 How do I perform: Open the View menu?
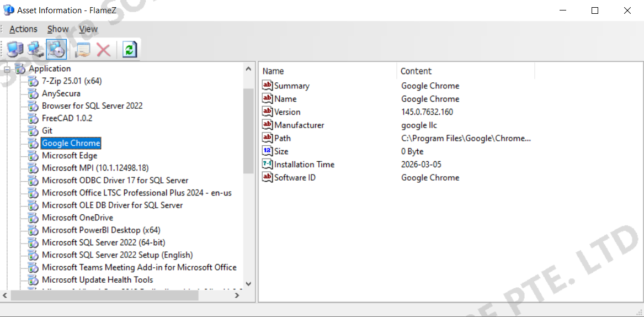[x=88, y=29]
